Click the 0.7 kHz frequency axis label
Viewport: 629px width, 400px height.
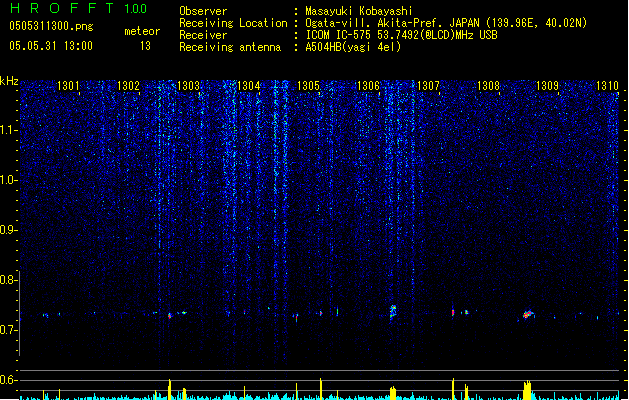pos(8,330)
